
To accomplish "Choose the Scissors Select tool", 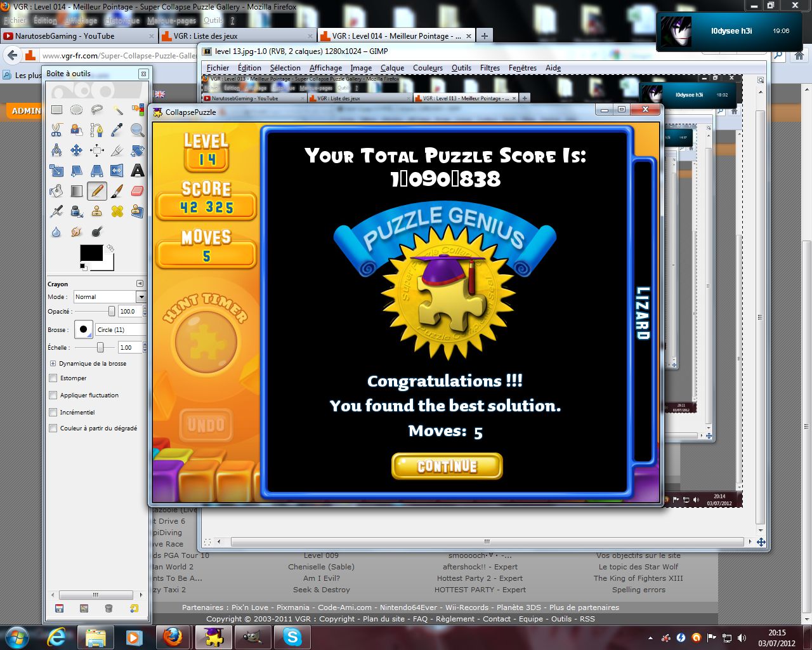I will [x=56, y=130].
